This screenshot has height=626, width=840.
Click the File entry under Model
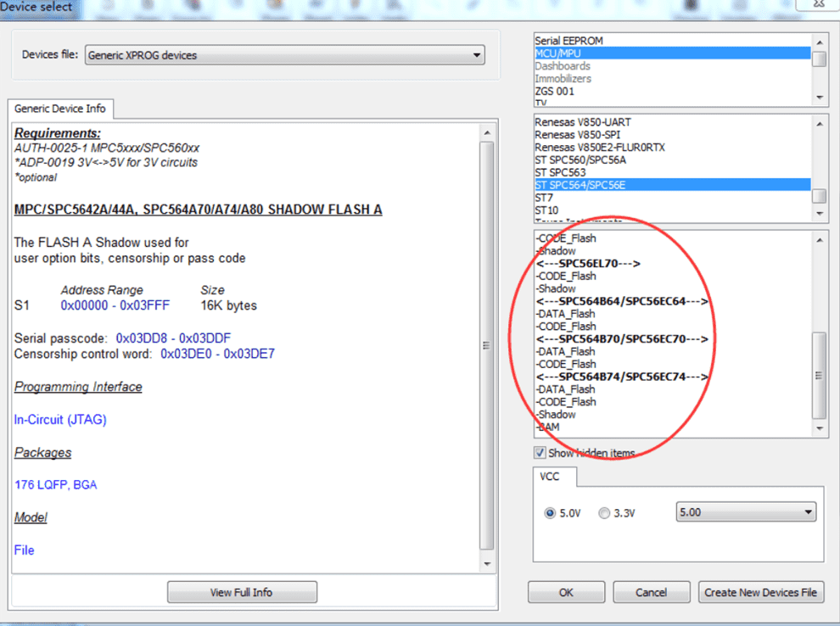(x=24, y=550)
